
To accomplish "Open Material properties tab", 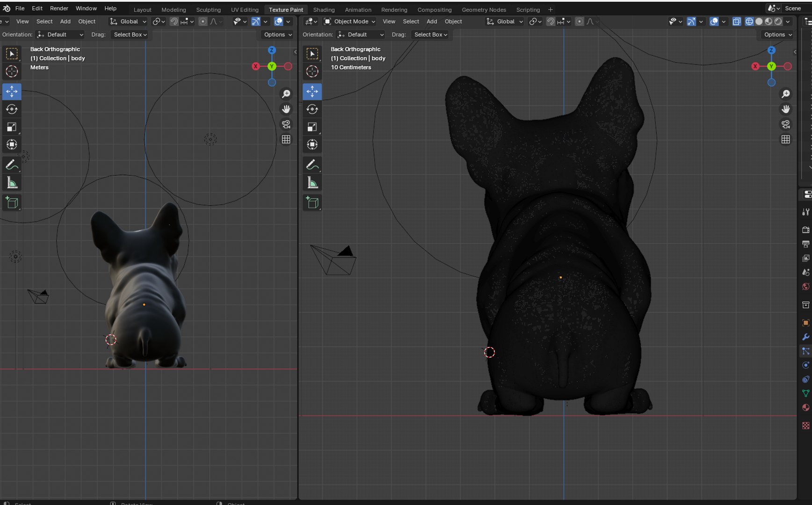I will pyautogui.click(x=805, y=408).
